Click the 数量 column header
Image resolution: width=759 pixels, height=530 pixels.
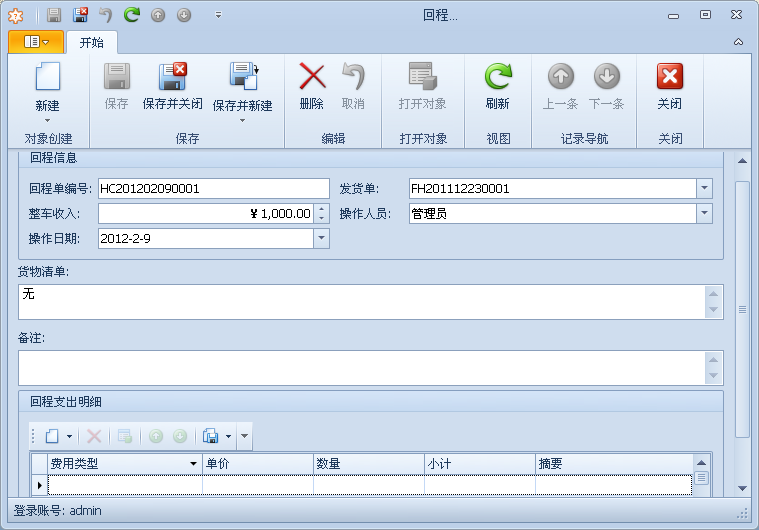click(x=369, y=464)
